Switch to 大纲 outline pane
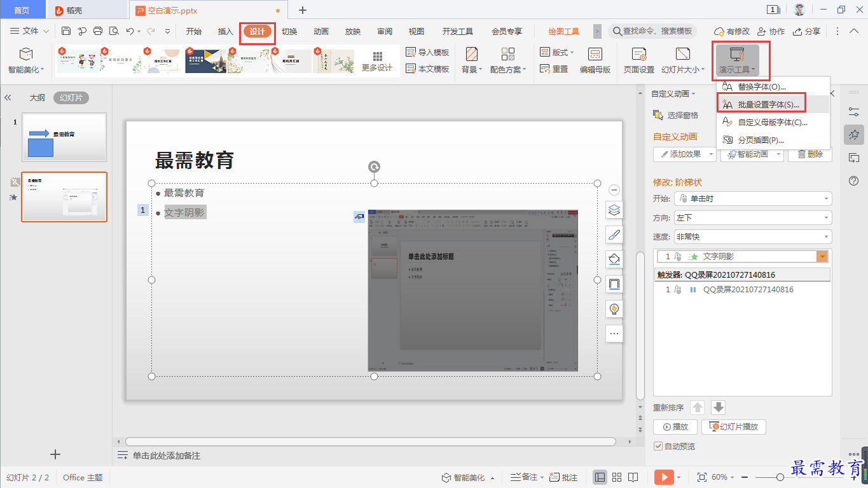Image resolution: width=868 pixels, height=488 pixels. pyautogui.click(x=37, y=98)
